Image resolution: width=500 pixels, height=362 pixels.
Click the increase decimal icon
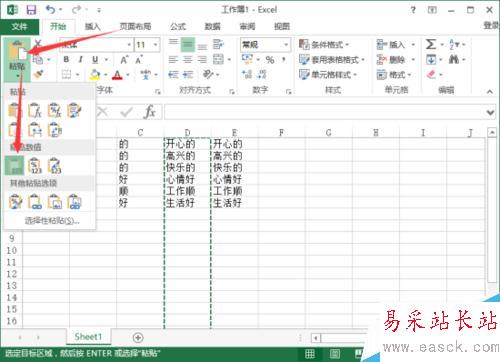pyautogui.click(x=247, y=74)
